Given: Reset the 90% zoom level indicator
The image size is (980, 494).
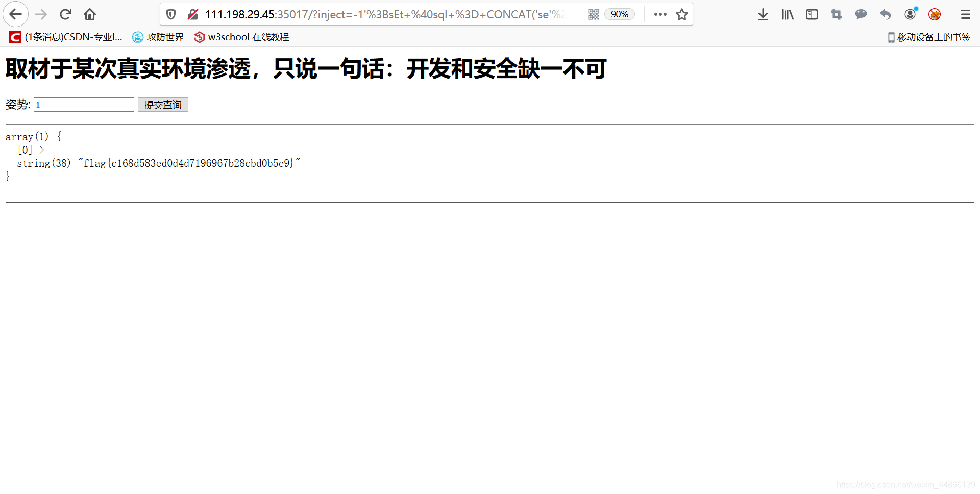Looking at the screenshot, I should (x=619, y=14).
